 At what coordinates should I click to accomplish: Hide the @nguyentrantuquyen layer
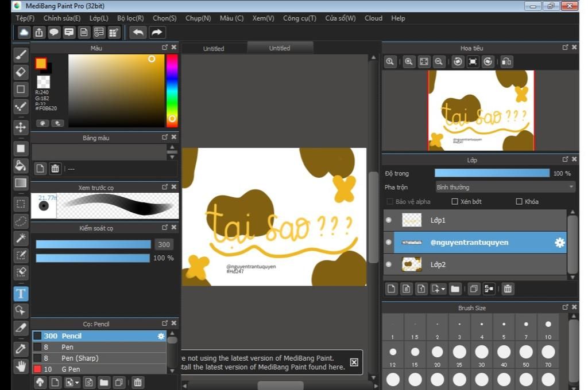pos(389,243)
